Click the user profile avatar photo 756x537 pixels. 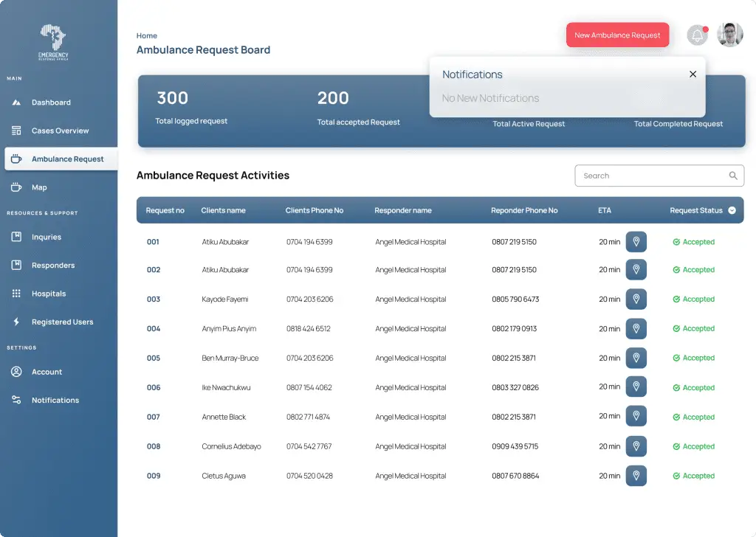click(729, 35)
